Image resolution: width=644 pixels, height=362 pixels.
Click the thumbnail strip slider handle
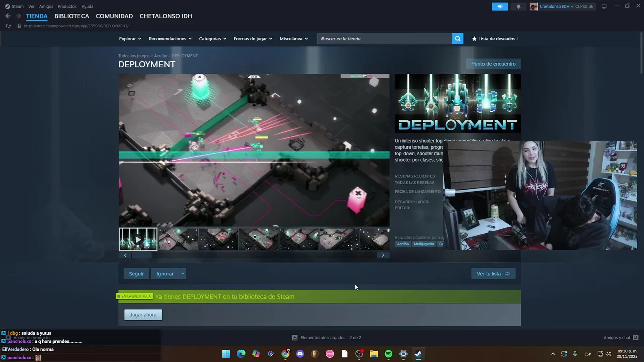tap(142, 255)
